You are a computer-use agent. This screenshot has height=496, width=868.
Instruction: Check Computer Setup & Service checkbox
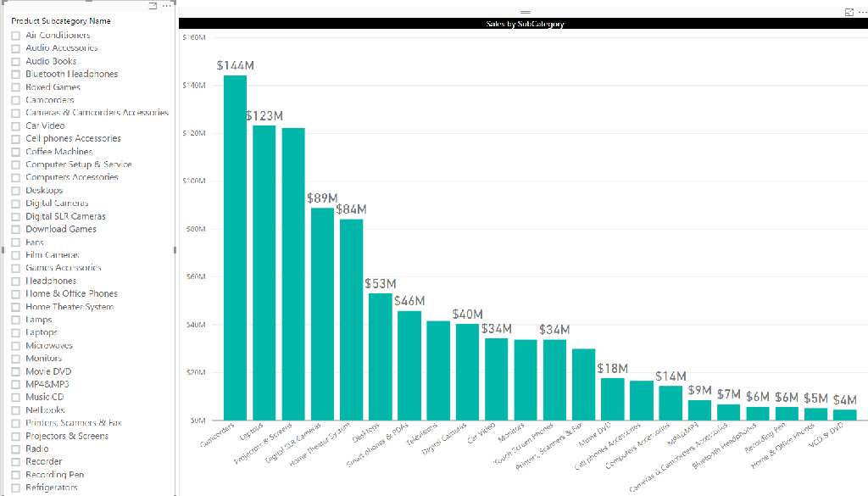click(15, 165)
